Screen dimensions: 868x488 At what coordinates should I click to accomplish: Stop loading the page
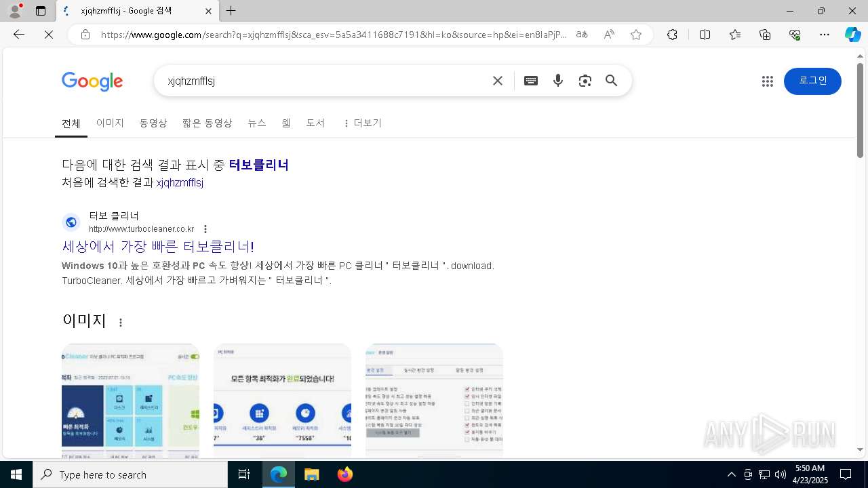tap(49, 35)
